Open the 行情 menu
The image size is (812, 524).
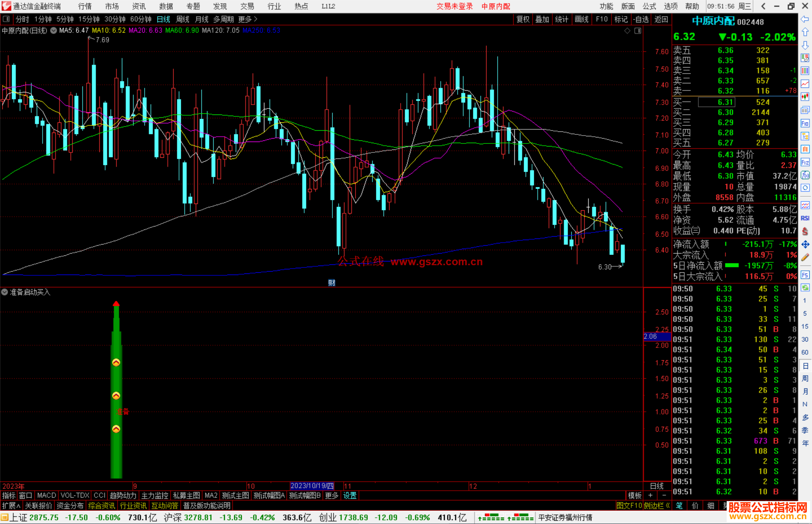pyautogui.click(x=85, y=6)
